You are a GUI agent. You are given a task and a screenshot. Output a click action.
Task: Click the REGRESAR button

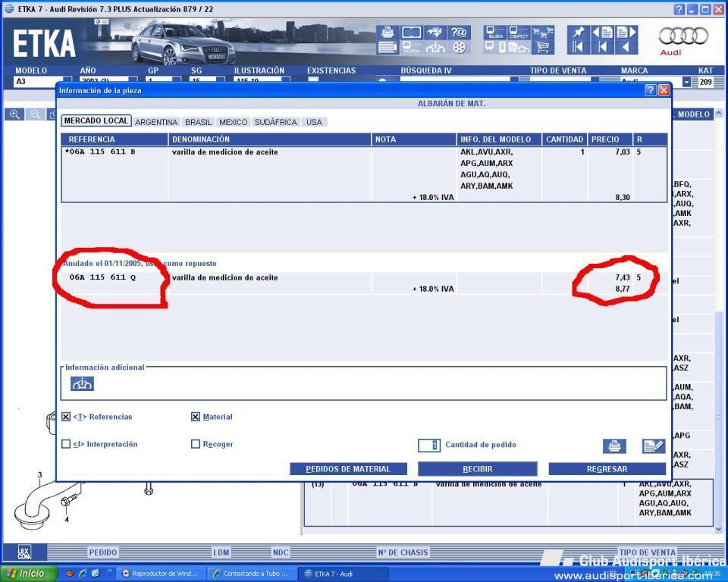click(607, 469)
